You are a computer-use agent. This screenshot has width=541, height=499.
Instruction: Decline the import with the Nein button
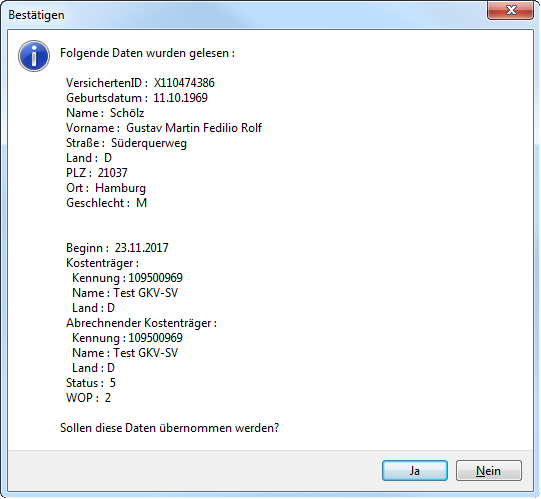pos(489,470)
